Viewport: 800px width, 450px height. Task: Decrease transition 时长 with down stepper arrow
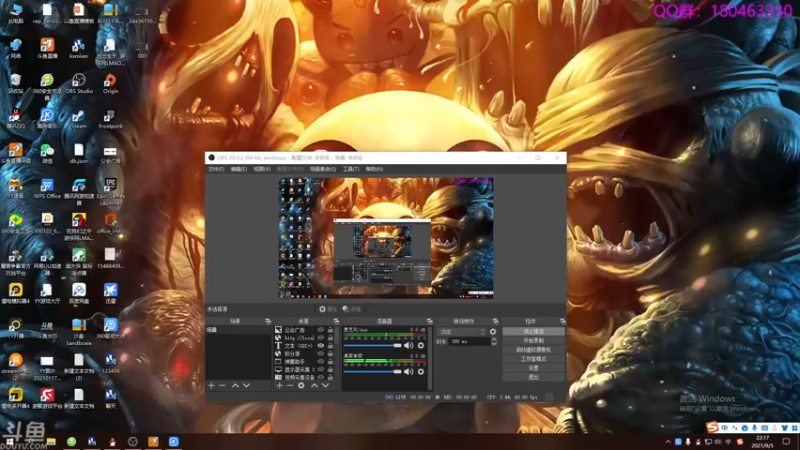coord(494,344)
